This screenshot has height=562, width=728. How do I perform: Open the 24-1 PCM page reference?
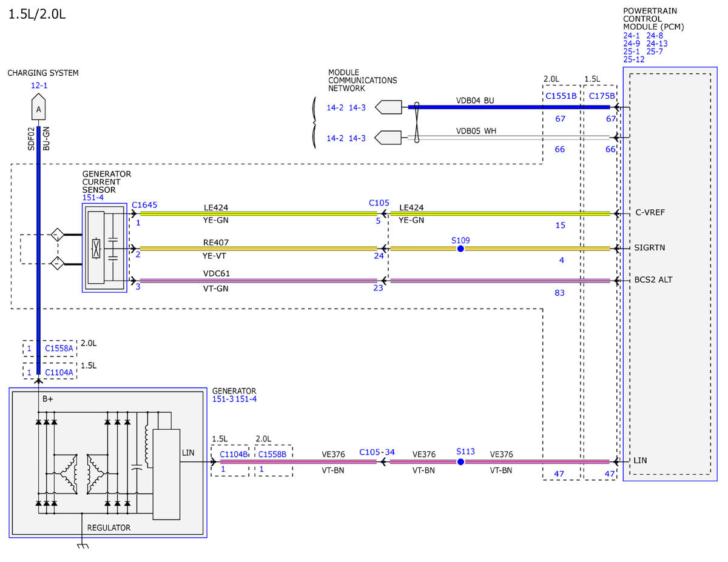pyautogui.click(x=632, y=36)
